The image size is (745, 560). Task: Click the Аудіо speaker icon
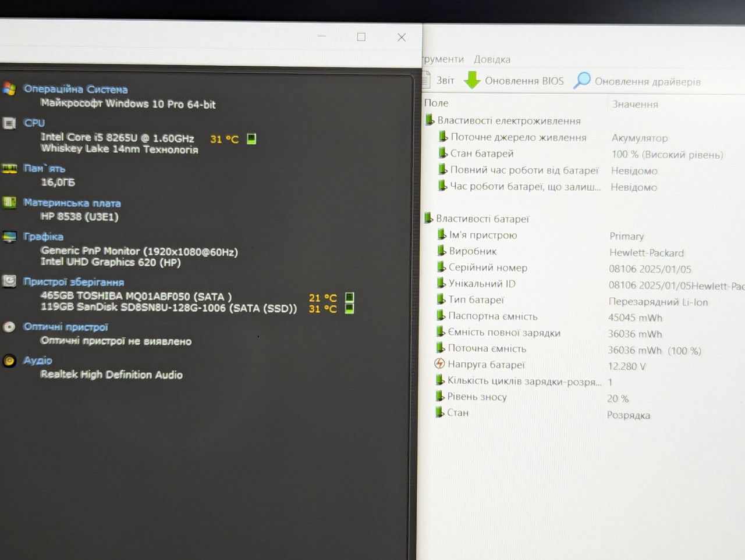pyautogui.click(x=9, y=361)
